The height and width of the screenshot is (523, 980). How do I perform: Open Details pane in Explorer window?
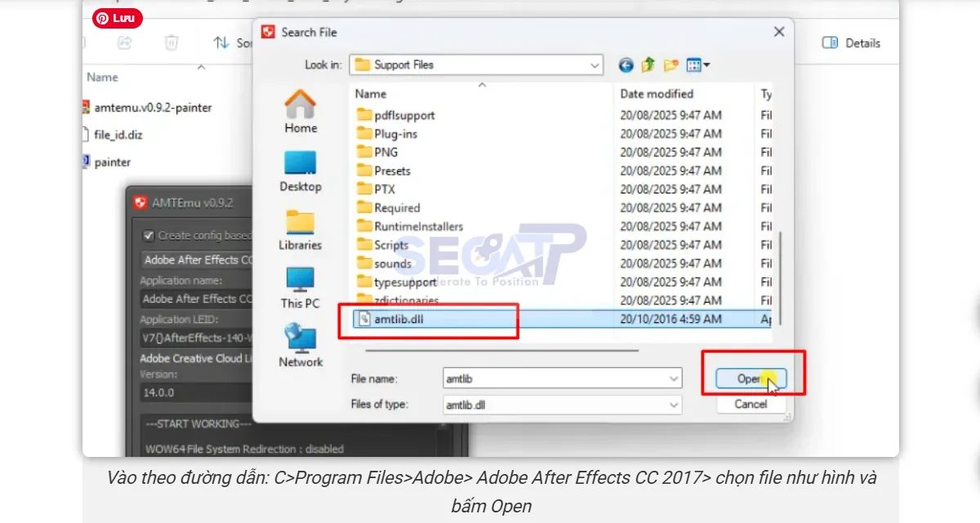pos(851,43)
